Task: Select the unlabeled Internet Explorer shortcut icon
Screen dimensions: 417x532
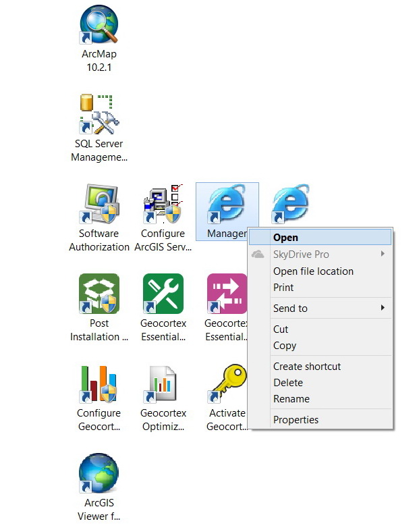Action: pyautogui.click(x=291, y=204)
